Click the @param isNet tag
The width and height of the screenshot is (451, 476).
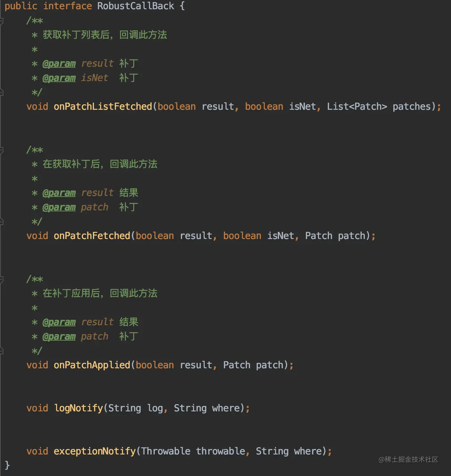(x=59, y=78)
